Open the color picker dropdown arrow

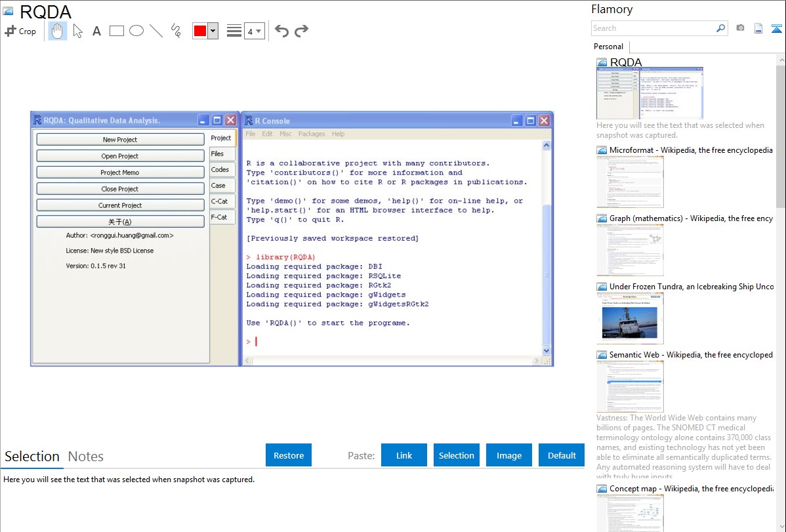213,31
